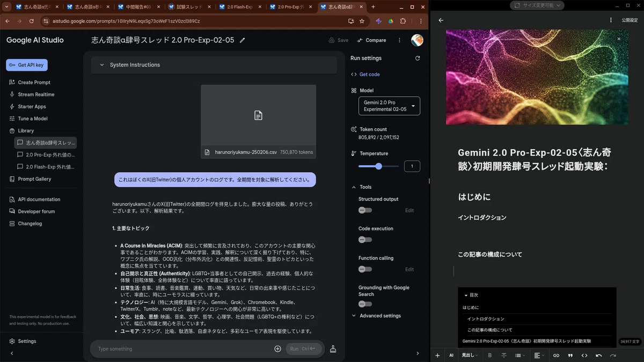The image size is (644, 362).
Task: Jump to イントロダクション in table of contents
Action: pyautogui.click(x=486, y=319)
